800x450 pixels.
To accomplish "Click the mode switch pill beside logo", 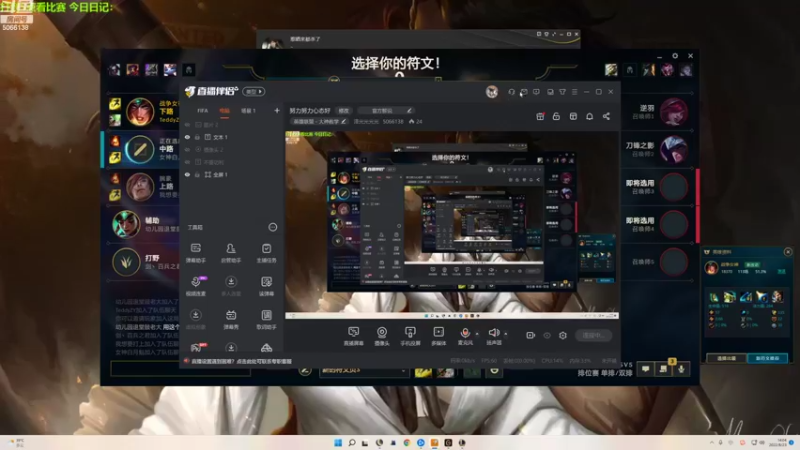I will (253, 91).
